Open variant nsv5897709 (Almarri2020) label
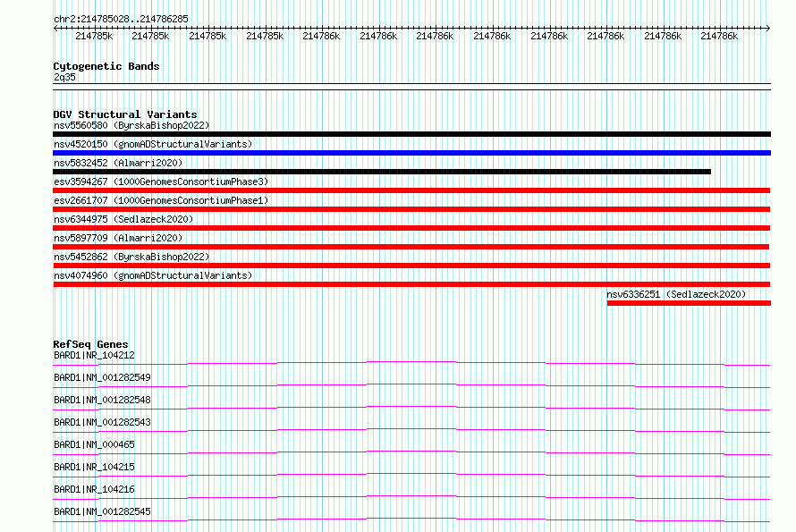The height and width of the screenshot is (532, 796). point(118,238)
